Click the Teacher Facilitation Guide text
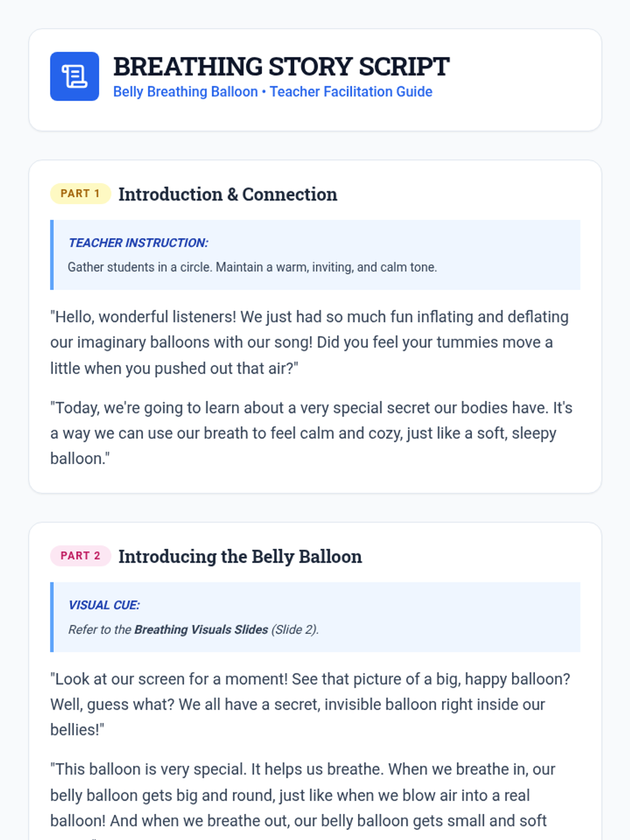Viewport: 630px width, 840px height. click(x=351, y=92)
